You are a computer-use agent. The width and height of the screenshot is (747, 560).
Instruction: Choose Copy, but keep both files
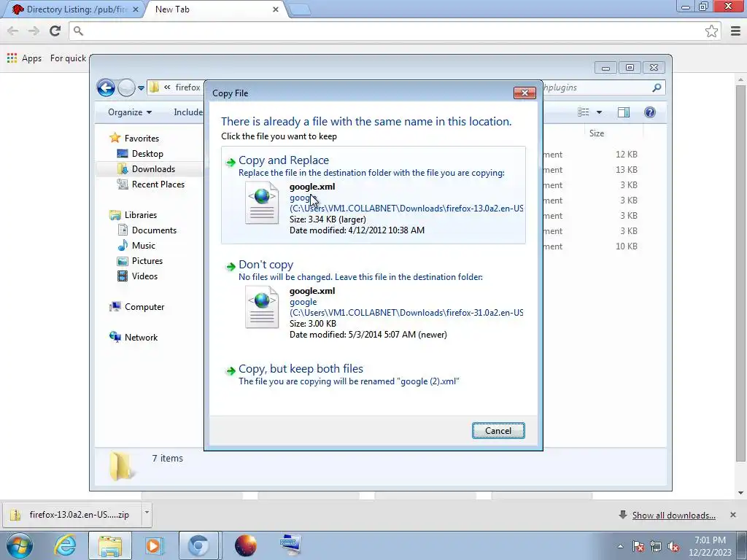[373, 375]
